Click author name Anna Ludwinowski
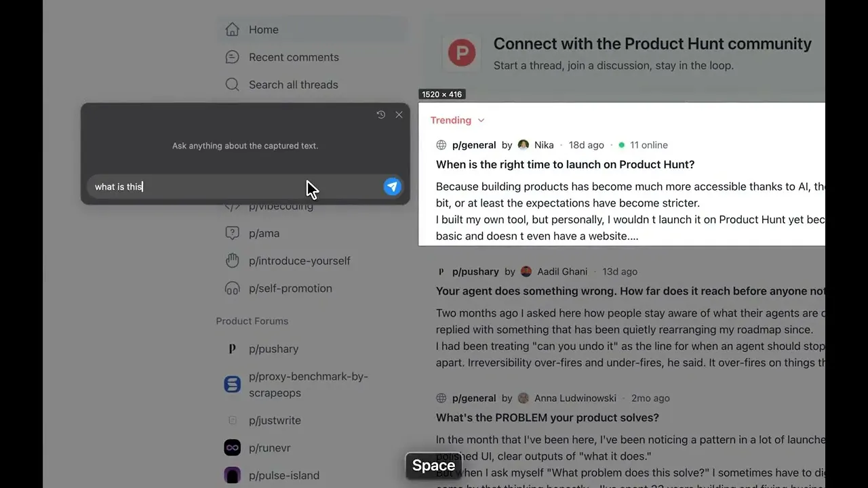The height and width of the screenshot is (488, 868). 575,399
